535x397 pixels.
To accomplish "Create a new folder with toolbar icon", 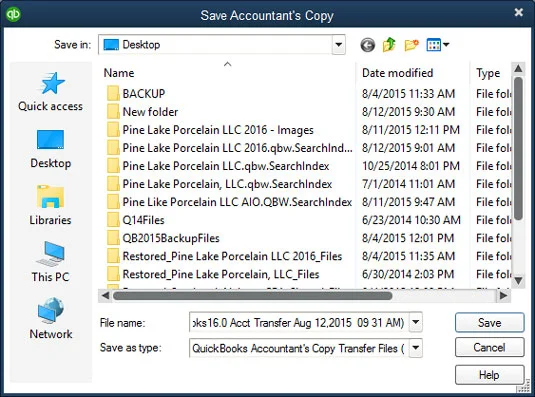I will pyautogui.click(x=411, y=45).
